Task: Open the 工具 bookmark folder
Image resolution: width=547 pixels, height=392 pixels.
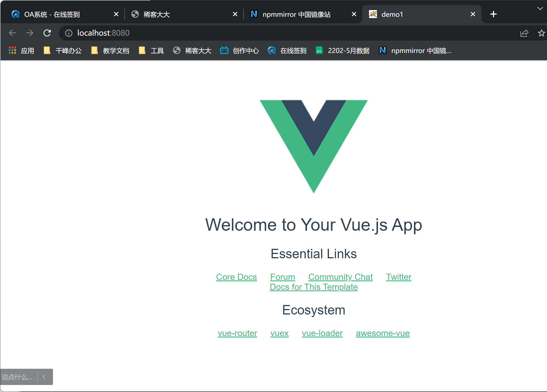Action: 151,51
